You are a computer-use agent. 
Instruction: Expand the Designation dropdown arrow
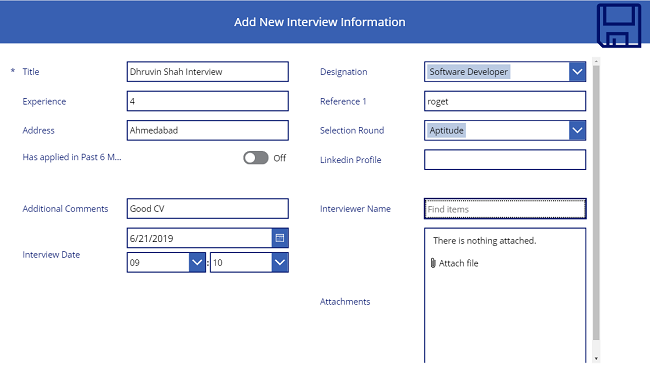pos(577,72)
